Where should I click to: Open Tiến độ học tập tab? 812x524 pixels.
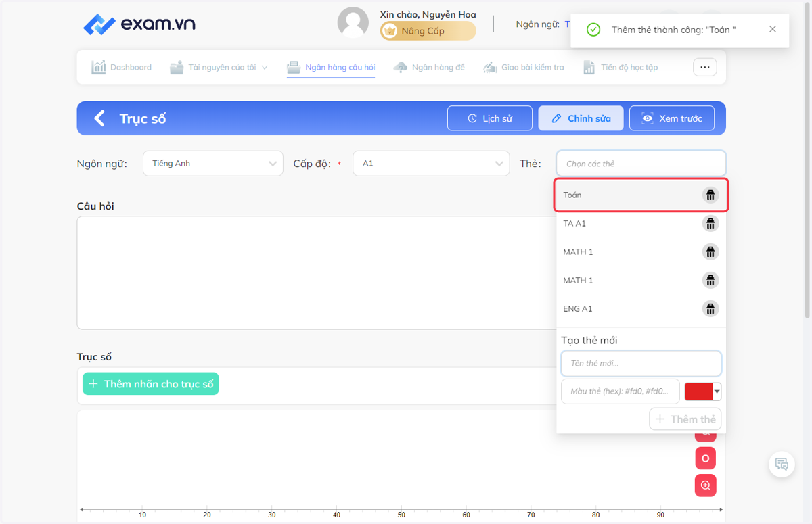(x=621, y=68)
